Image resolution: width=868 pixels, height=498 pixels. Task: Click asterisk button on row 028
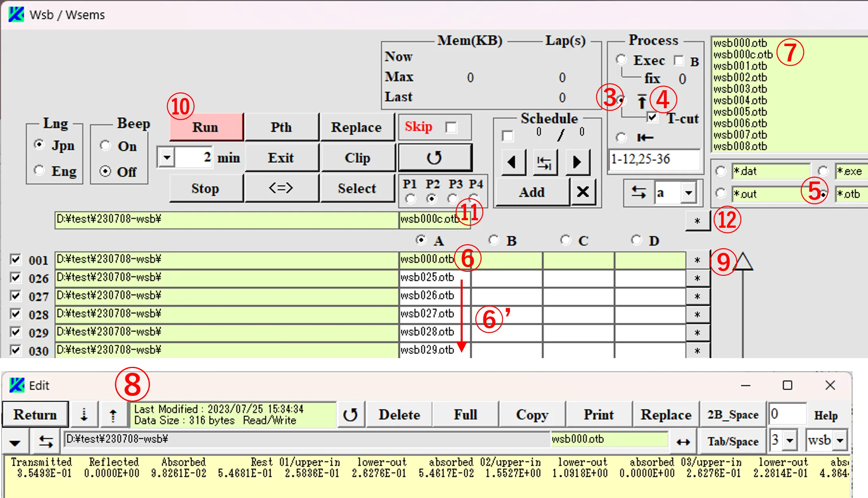[697, 315]
